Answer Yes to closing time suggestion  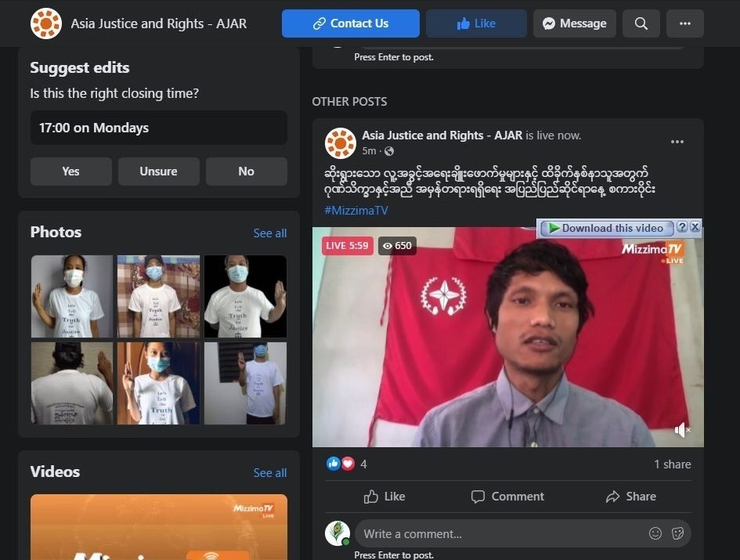pos(70,172)
